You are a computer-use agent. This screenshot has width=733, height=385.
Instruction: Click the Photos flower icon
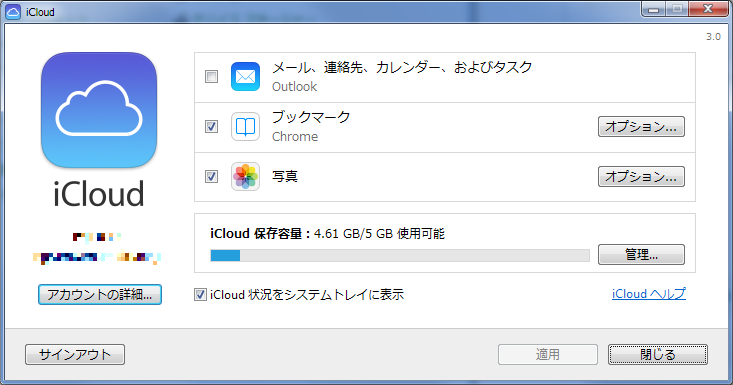[x=245, y=177]
